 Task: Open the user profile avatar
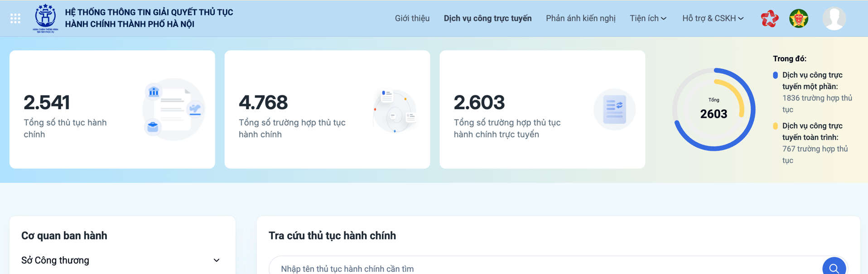coord(834,19)
